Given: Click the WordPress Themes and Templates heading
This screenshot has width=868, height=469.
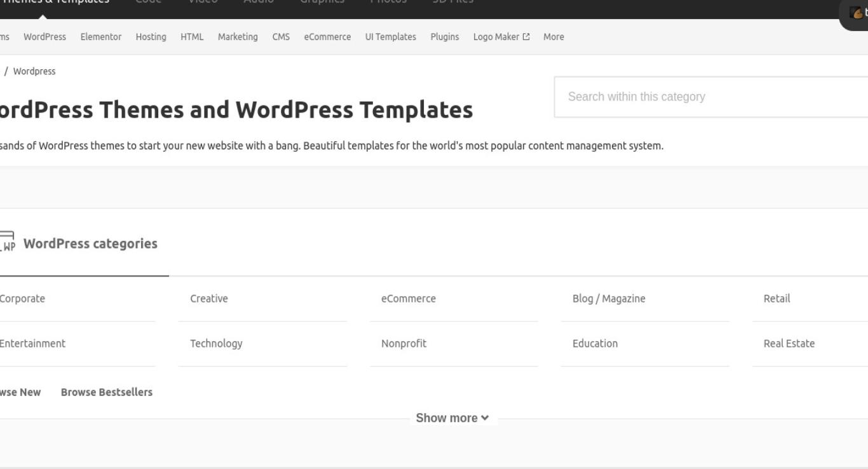Looking at the screenshot, I should tap(236, 110).
